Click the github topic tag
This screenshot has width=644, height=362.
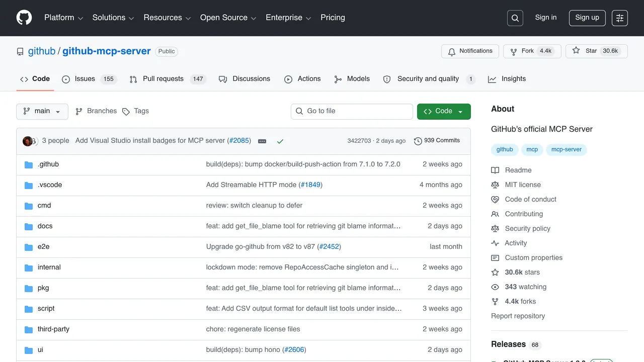pyautogui.click(x=505, y=150)
